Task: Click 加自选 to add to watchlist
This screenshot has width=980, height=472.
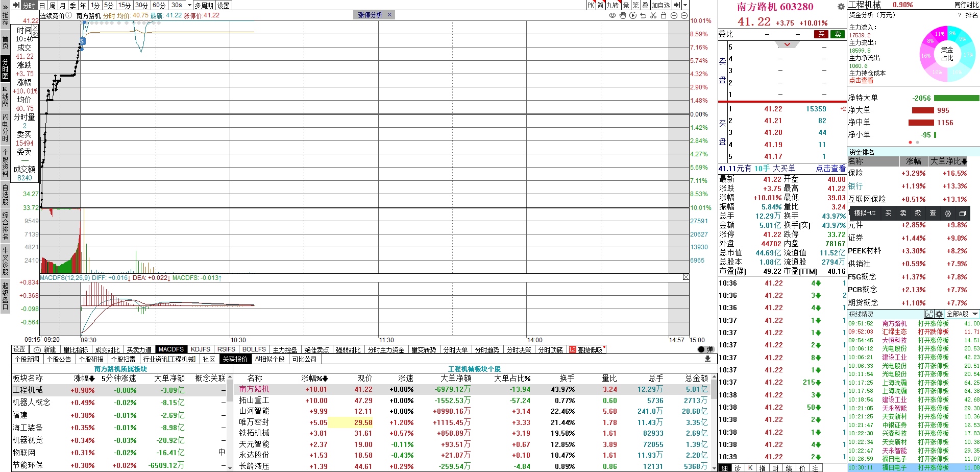Action: 660,5
